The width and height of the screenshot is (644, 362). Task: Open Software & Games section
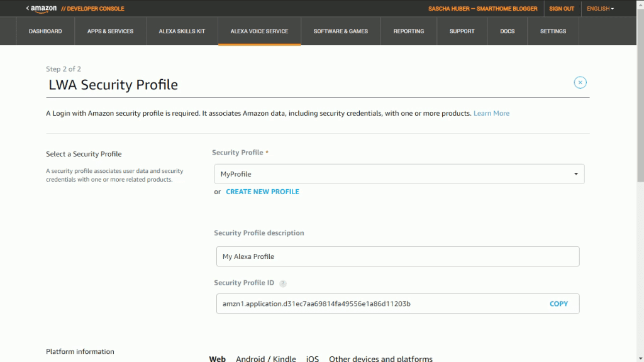340,31
